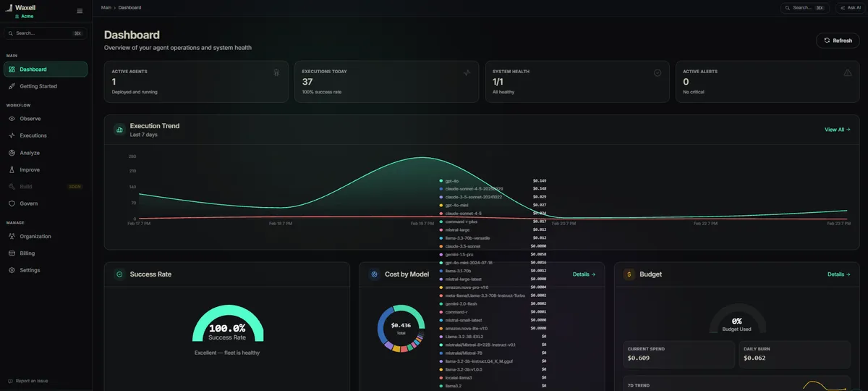Click the gemini-2.0-flash legend entry
Viewport: 868px width, 391px height.
tap(461, 303)
